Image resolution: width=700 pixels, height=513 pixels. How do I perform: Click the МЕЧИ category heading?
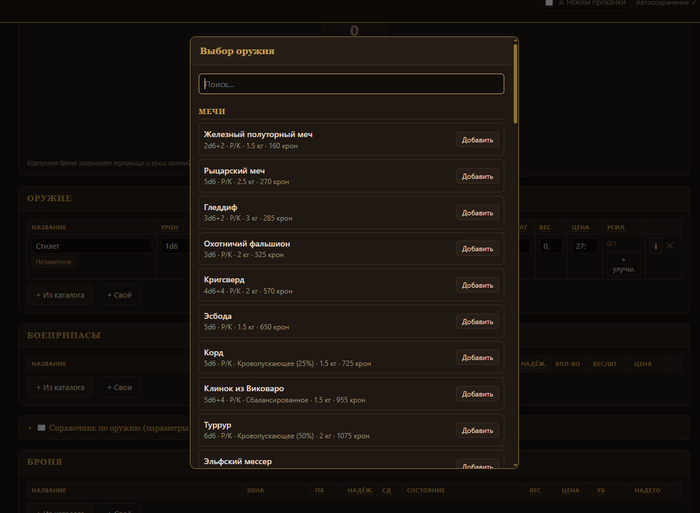(x=212, y=112)
